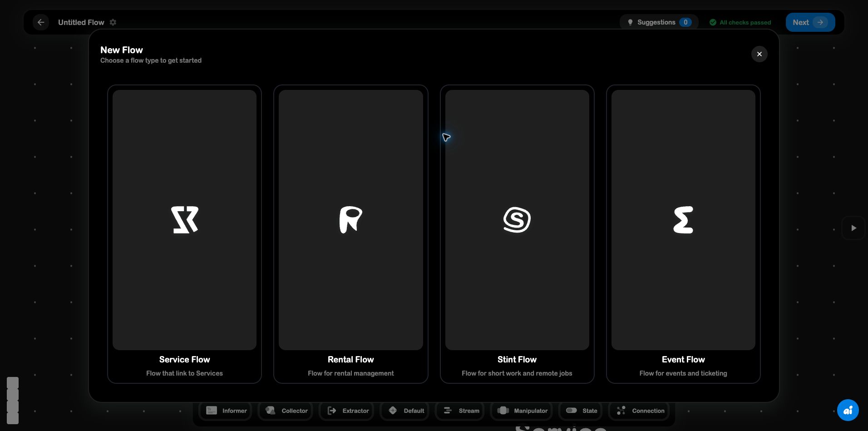Click the All checks passed status
The height and width of the screenshot is (431, 868).
pyautogui.click(x=740, y=22)
